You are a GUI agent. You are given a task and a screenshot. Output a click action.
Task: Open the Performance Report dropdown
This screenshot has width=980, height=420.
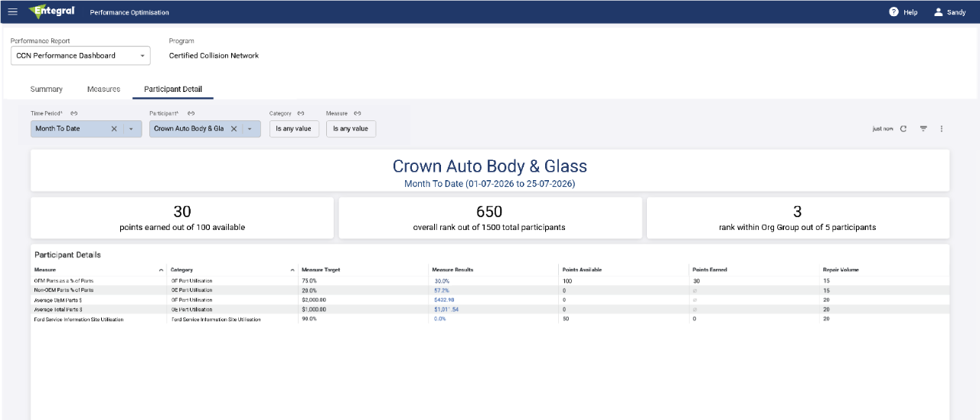(80, 55)
